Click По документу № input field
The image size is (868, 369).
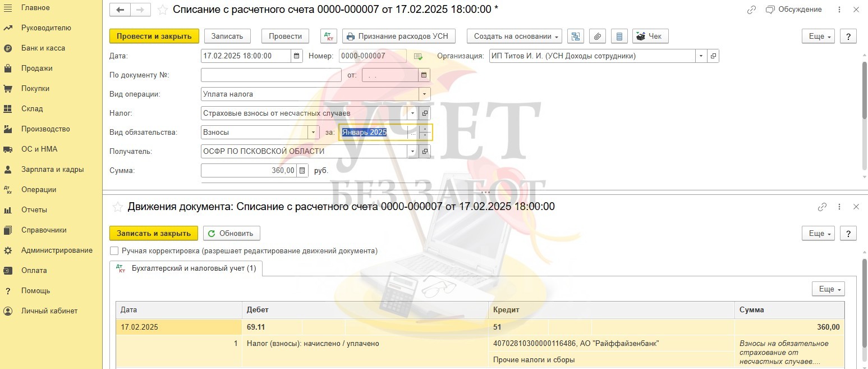271,75
